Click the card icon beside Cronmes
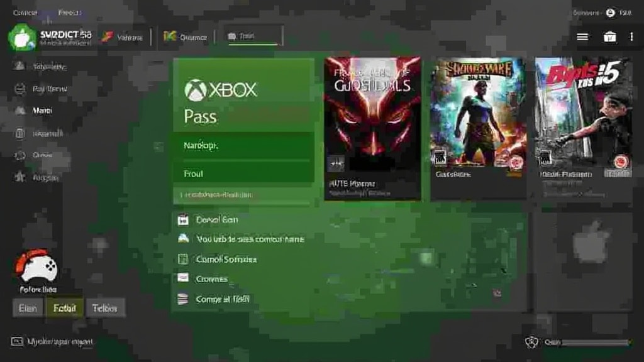The image size is (644, 362). coord(183,278)
